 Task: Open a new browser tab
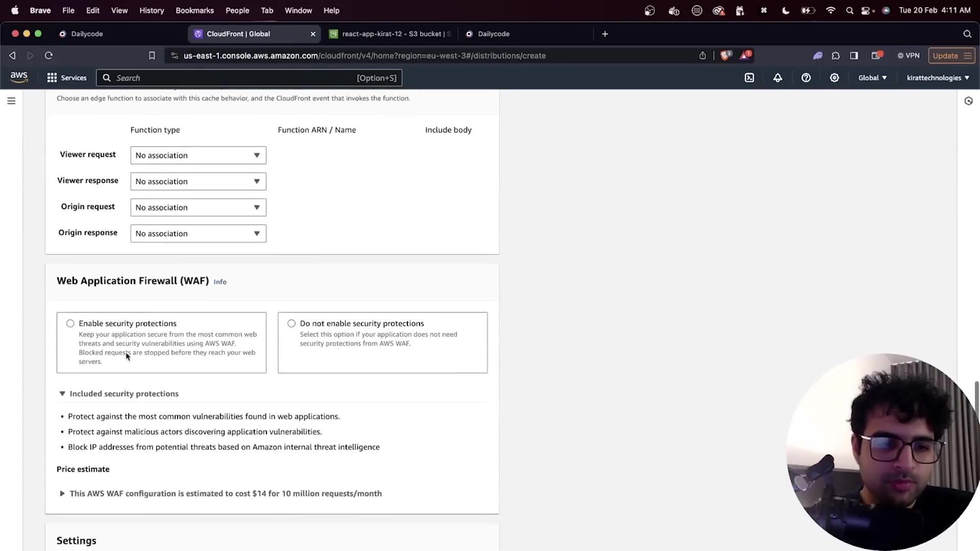click(605, 34)
